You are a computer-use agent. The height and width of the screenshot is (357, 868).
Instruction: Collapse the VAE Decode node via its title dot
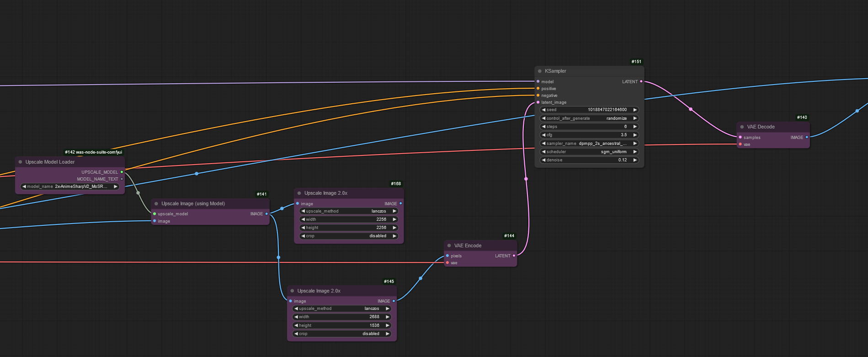coord(742,127)
